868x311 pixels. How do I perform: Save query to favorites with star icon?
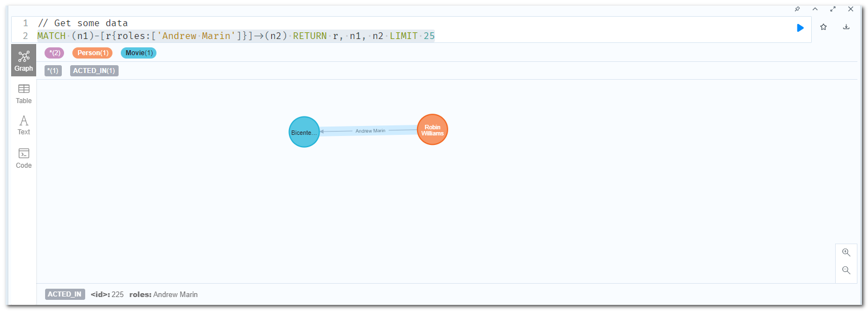[x=823, y=27]
